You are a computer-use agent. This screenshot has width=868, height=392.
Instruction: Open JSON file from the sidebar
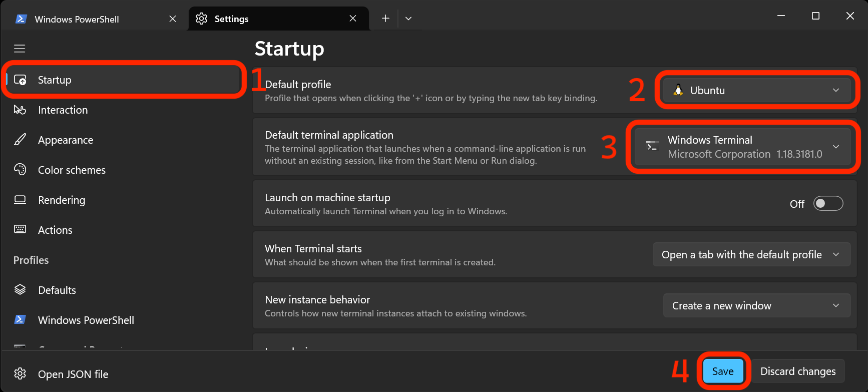pyautogui.click(x=73, y=374)
